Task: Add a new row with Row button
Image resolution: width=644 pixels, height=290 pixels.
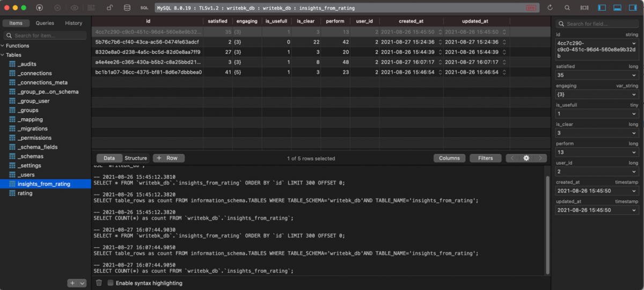Action: coord(169,158)
